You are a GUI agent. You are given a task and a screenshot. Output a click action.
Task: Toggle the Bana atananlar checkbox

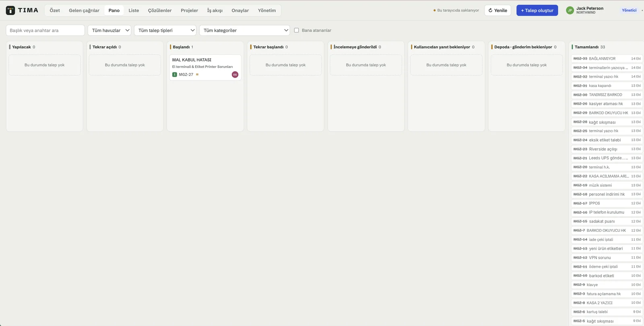297,30
